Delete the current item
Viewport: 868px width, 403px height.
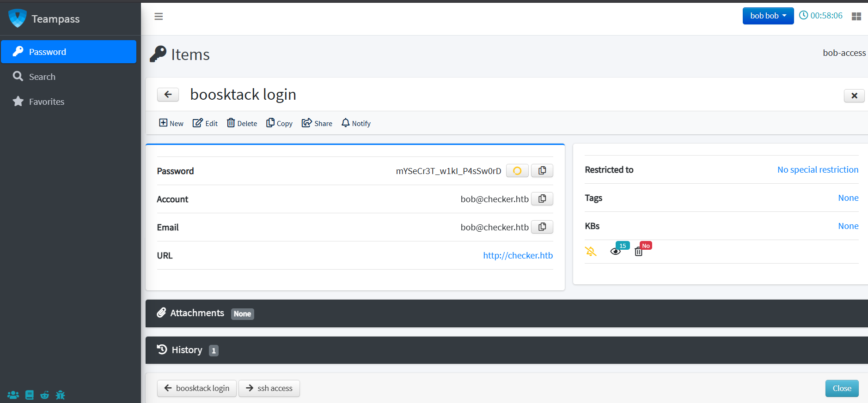(242, 123)
